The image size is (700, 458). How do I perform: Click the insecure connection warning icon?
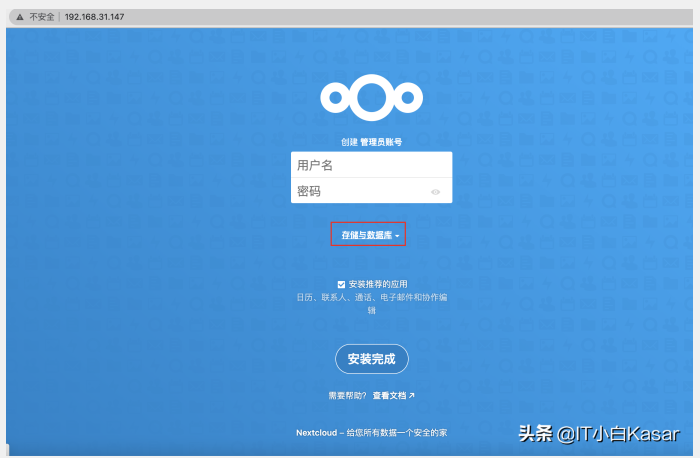[20, 17]
